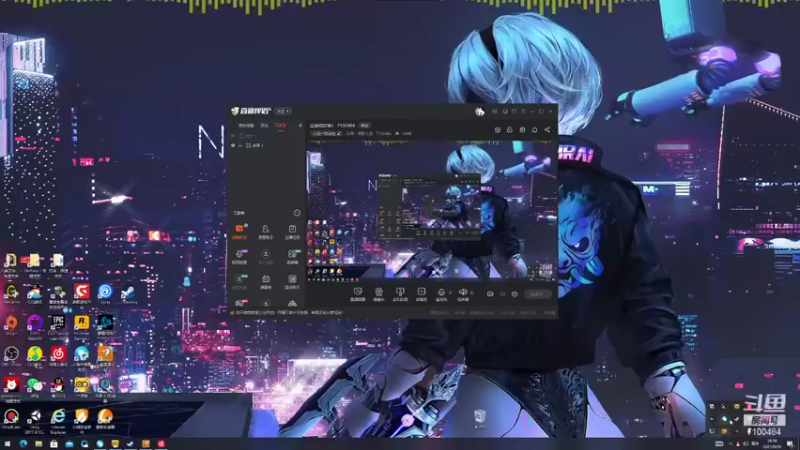Open the settings gear beside start button
The height and width of the screenshot is (450, 800).
(514, 294)
